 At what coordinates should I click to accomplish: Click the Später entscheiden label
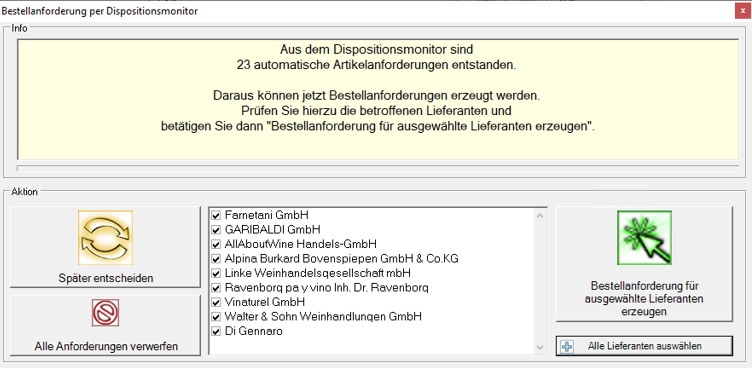coord(106,278)
